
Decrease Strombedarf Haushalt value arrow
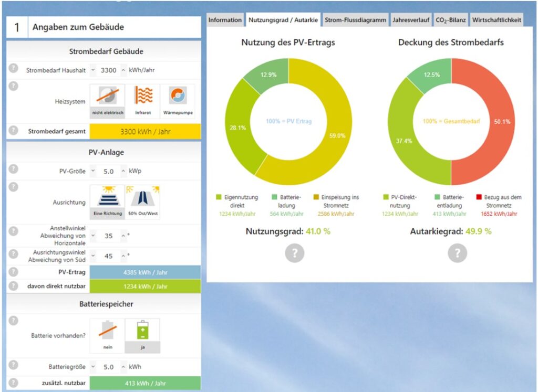point(94,70)
